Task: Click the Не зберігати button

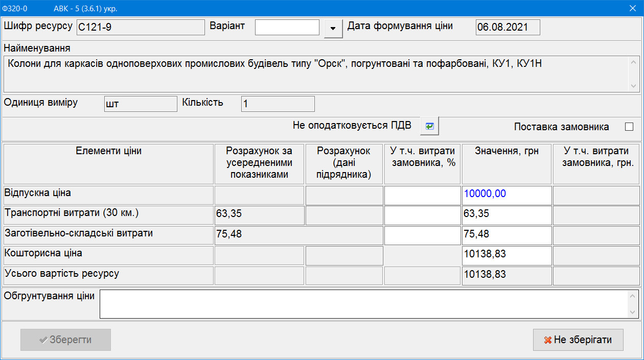Action: (x=578, y=340)
